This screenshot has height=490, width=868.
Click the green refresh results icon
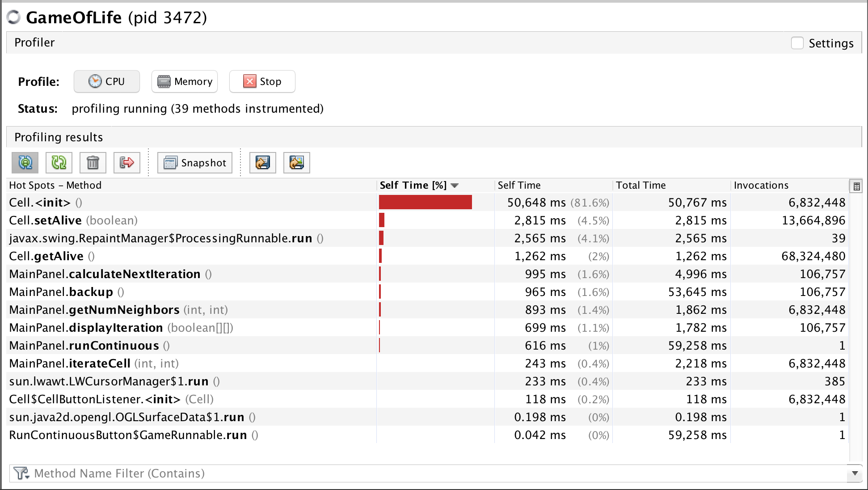click(x=59, y=163)
